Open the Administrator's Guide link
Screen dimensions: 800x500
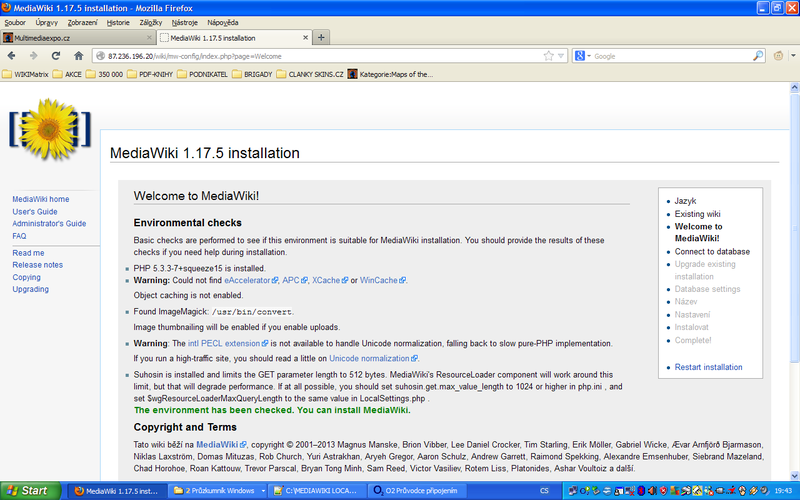coord(49,223)
